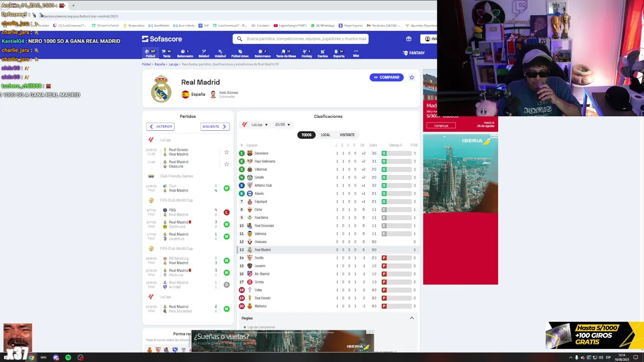Open Sevilla row in standings
Screen dimensions: 644x362
click(328, 258)
